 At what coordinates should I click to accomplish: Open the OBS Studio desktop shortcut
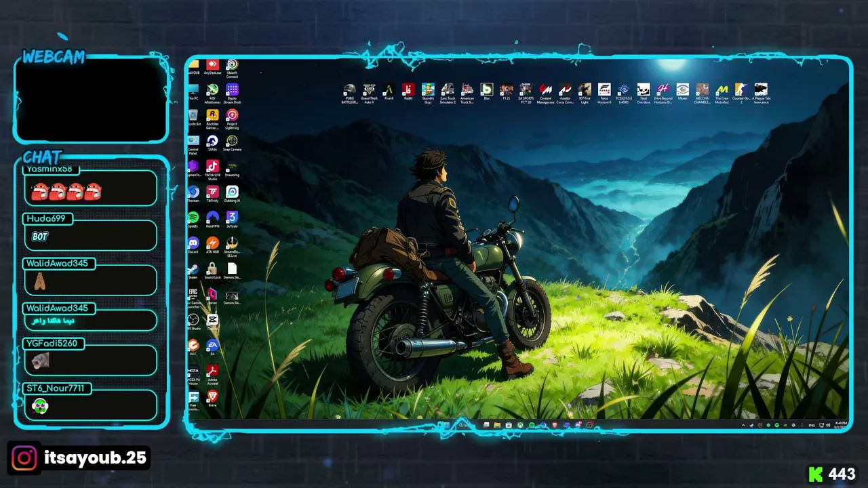coord(193,322)
